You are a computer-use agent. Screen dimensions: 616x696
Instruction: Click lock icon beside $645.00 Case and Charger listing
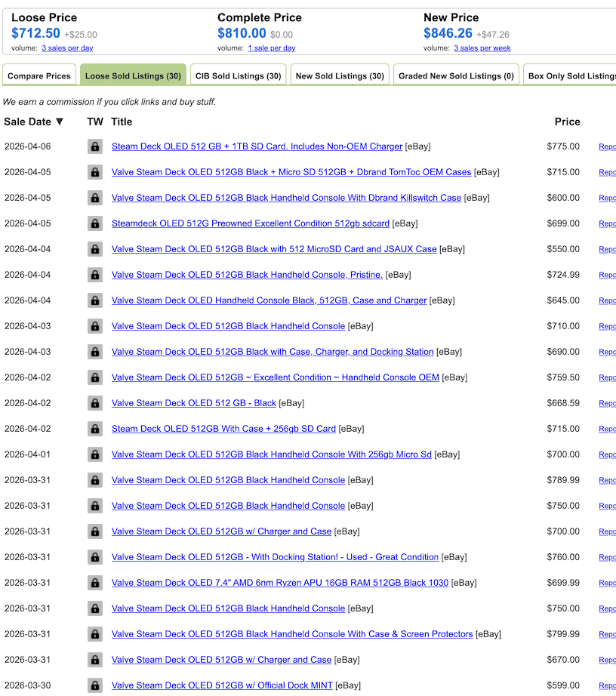[x=95, y=300]
